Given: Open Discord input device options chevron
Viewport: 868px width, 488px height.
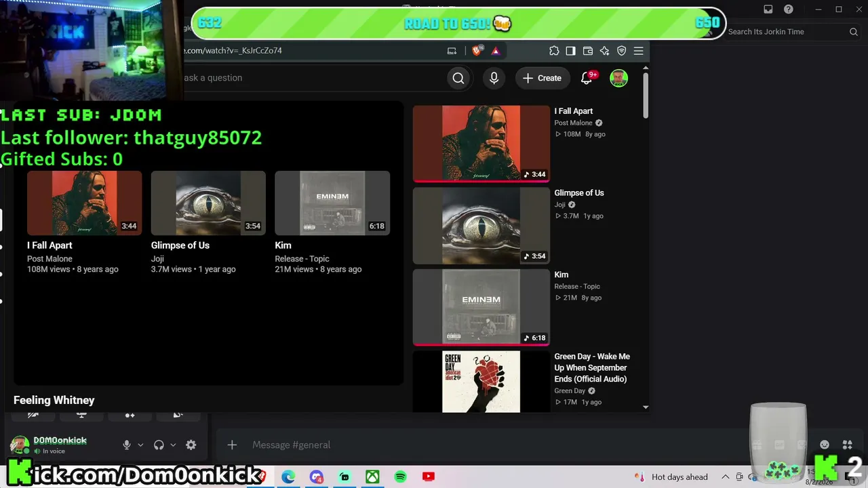Looking at the screenshot, I should click(x=140, y=445).
